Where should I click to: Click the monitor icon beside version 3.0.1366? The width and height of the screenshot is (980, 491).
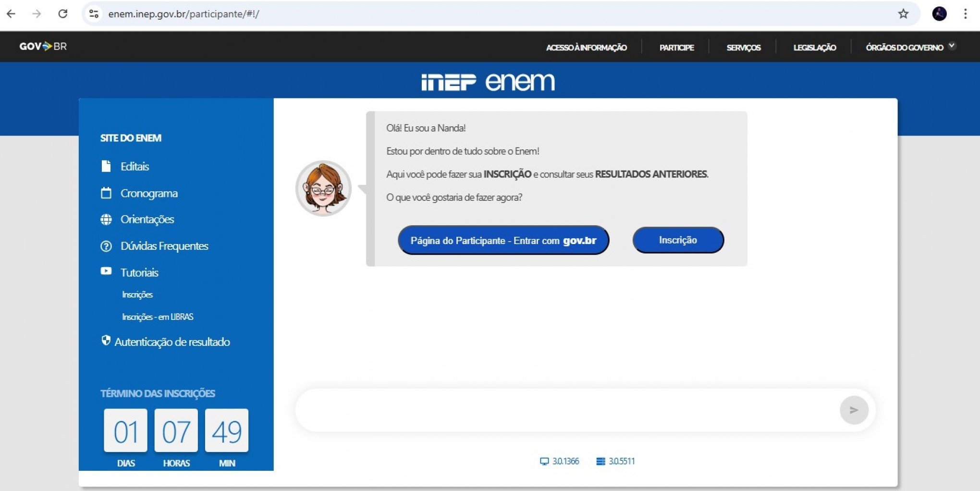pyautogui.click(x=544, y=462)
